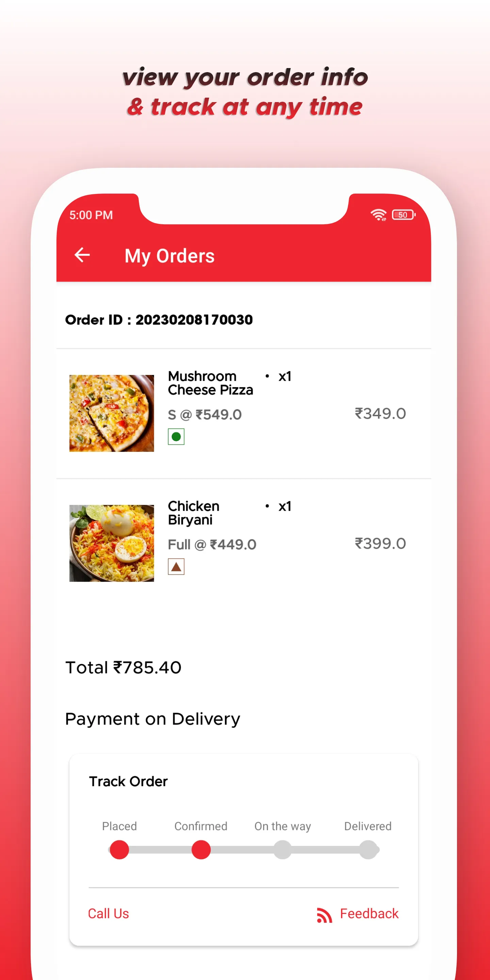This screenshot has width=490, height=980.
Task: Tap the brown non-veg triangle icon
Action: pos(176,567)
